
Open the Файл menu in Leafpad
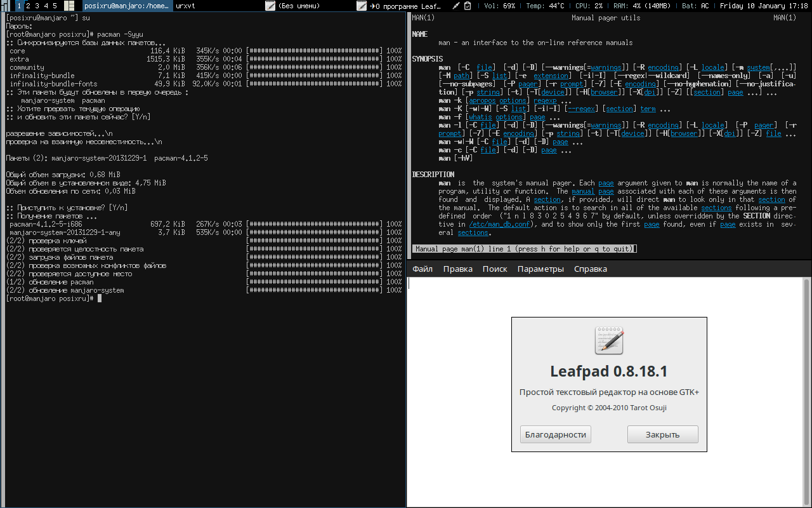click(422, 269)
